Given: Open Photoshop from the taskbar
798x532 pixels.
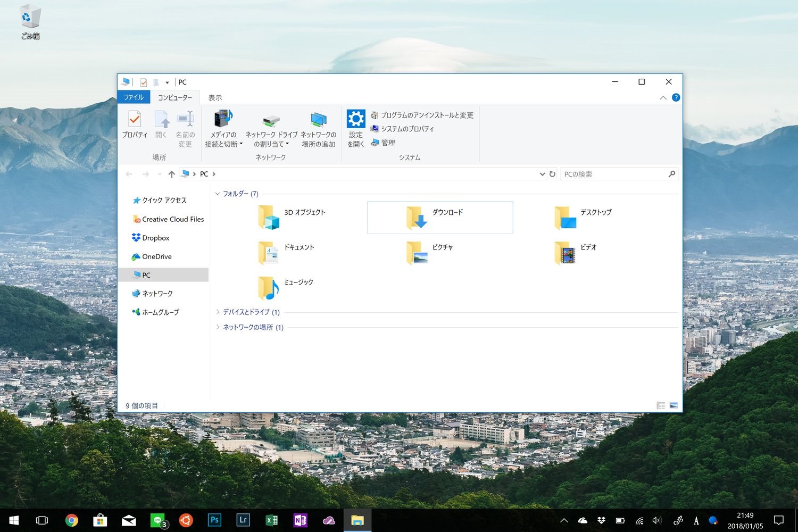Looking at the screenshot, I should pos(214,520).
